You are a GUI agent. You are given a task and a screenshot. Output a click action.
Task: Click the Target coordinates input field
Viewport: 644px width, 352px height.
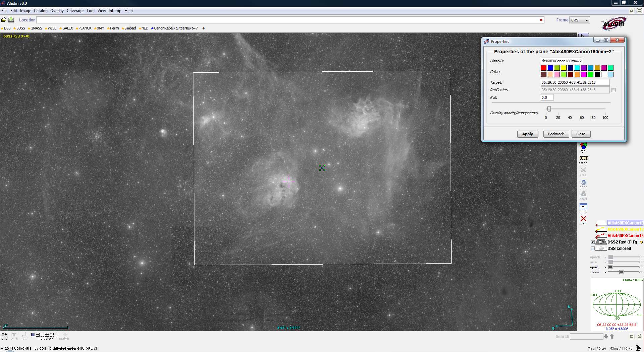coord(575,82)
